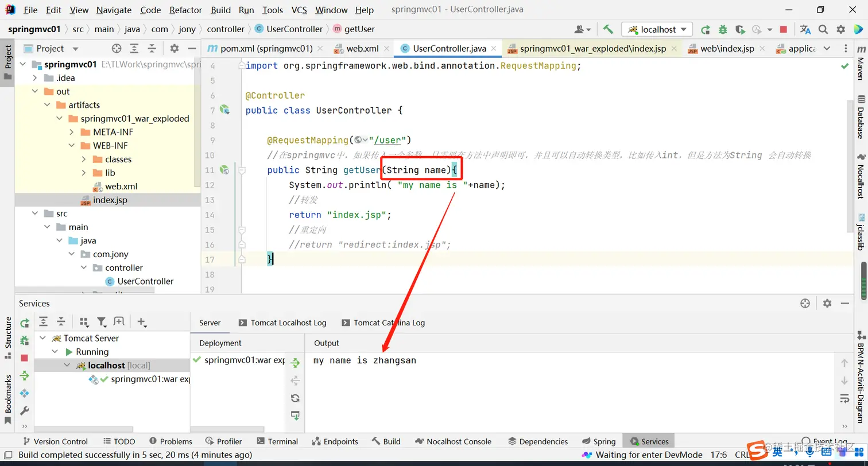Image resolution: width=868 pixels, height=466 pixels.
Task: Open the Tomcat Localhost Log tab
Action: 282,323
